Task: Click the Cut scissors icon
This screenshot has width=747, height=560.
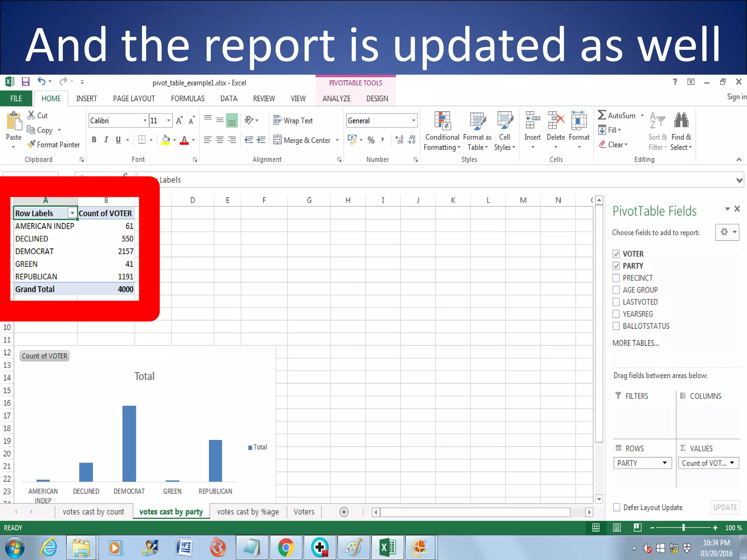Action: pyautogui.click(x=31, y=115)
